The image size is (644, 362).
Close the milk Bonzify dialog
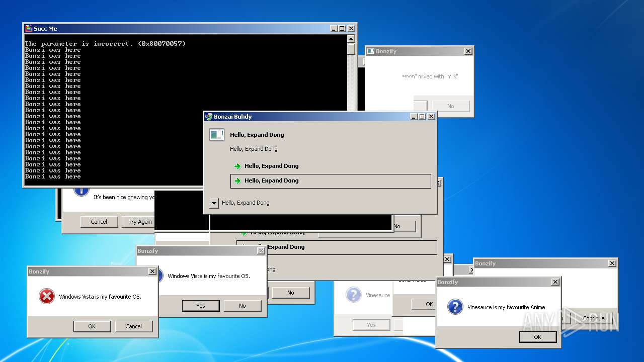pyautogui.click(x=468, y=51)
